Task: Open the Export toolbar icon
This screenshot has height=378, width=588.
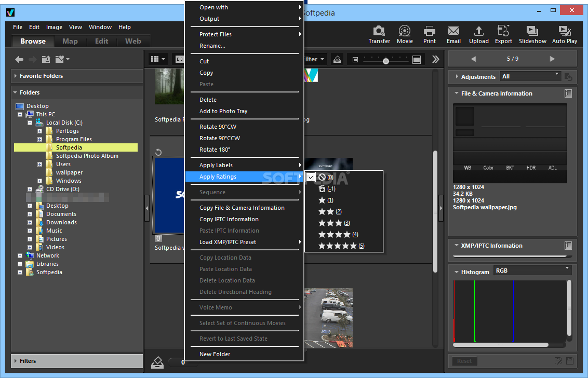Action: point(503,34)
